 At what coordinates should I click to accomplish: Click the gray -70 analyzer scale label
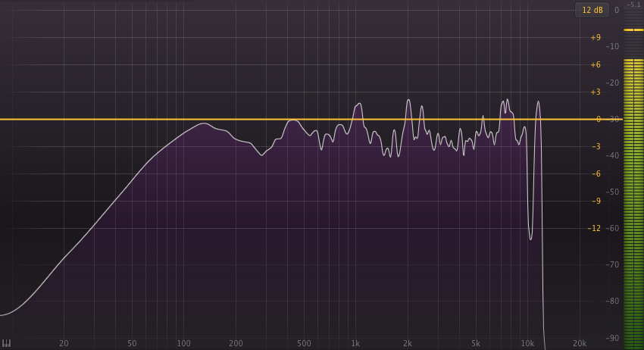click(x=612, y=264)
